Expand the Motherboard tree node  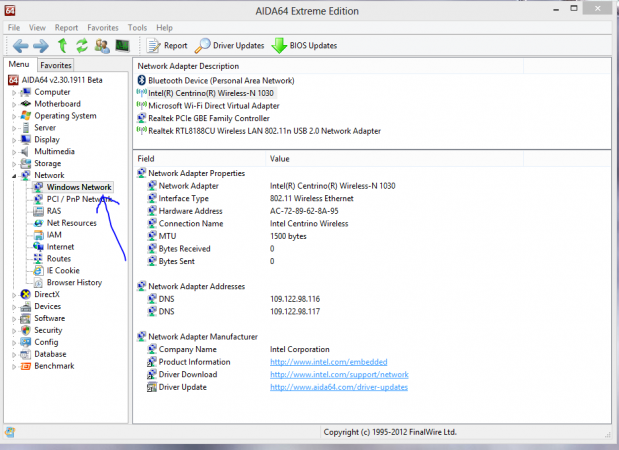14,105
